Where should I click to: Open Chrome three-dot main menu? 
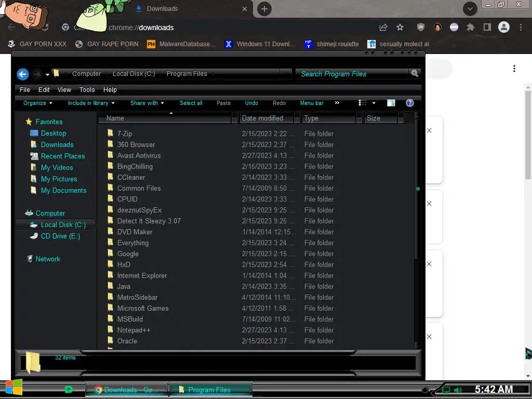click(x=521, y=28)
